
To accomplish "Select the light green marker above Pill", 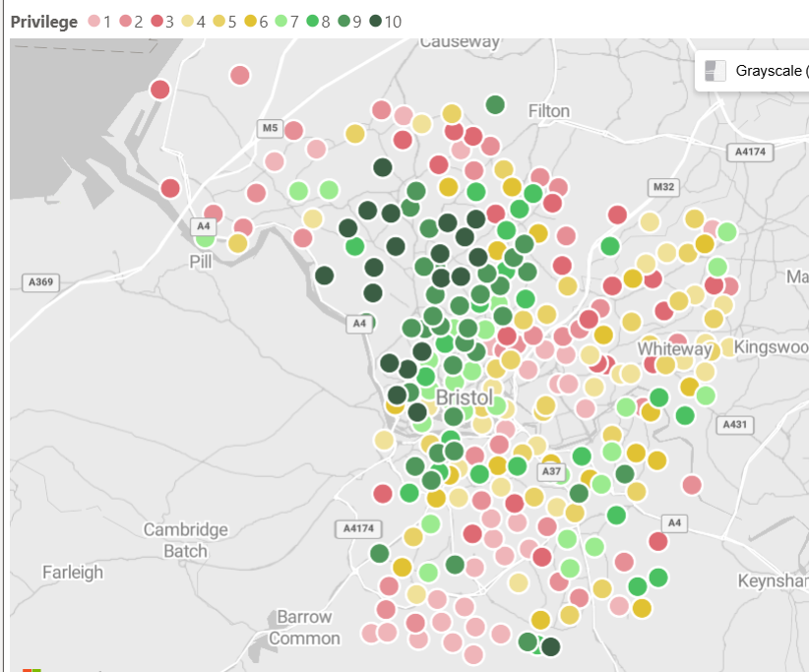I will tap(205, 236).
